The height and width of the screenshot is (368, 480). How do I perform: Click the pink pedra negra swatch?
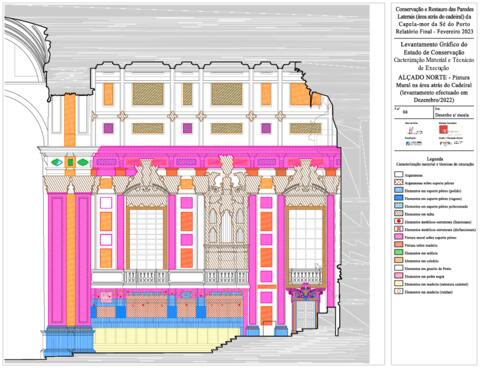click(x=399, y=276)
